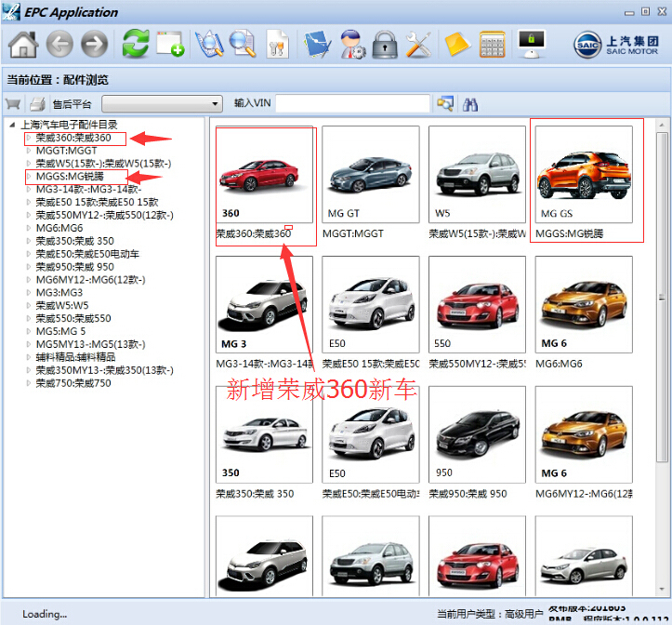The width and height of the screenshot is (672, 625).
Task: Expand the MGGT:MGGT tree node
Action: (x=29, y=151)
